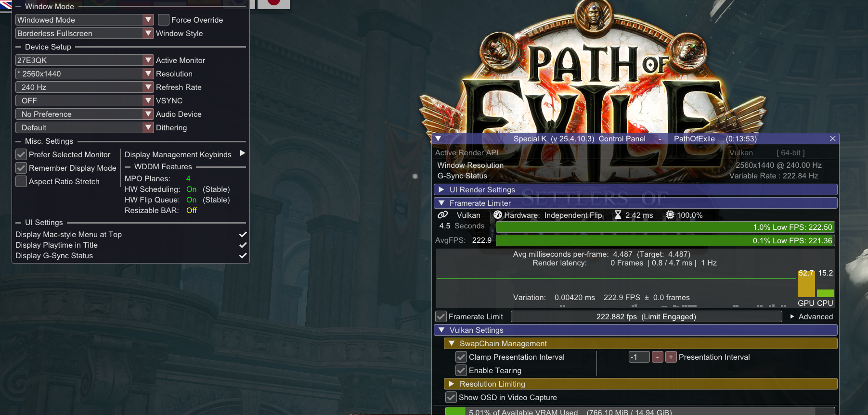The width and height of the screenshot is (868, 415).
Task: Open Display Management Keybinds submenu arrow
Action: (x=243, y=153)
